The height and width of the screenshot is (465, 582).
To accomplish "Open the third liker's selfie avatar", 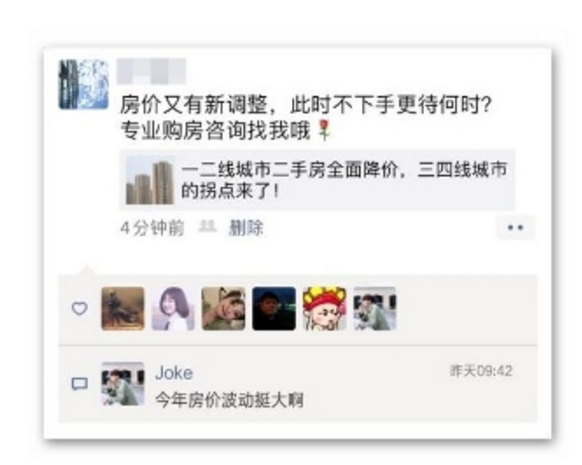I will 223,308.
